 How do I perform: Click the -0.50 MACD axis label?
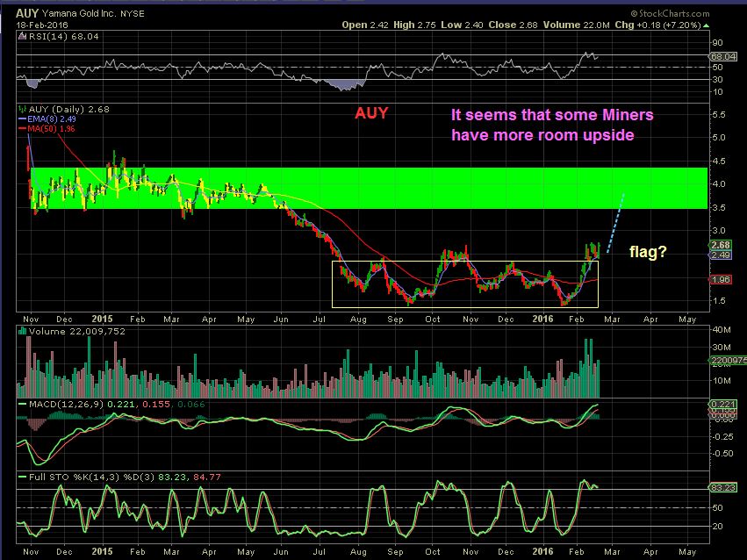[x=722, y=453]
